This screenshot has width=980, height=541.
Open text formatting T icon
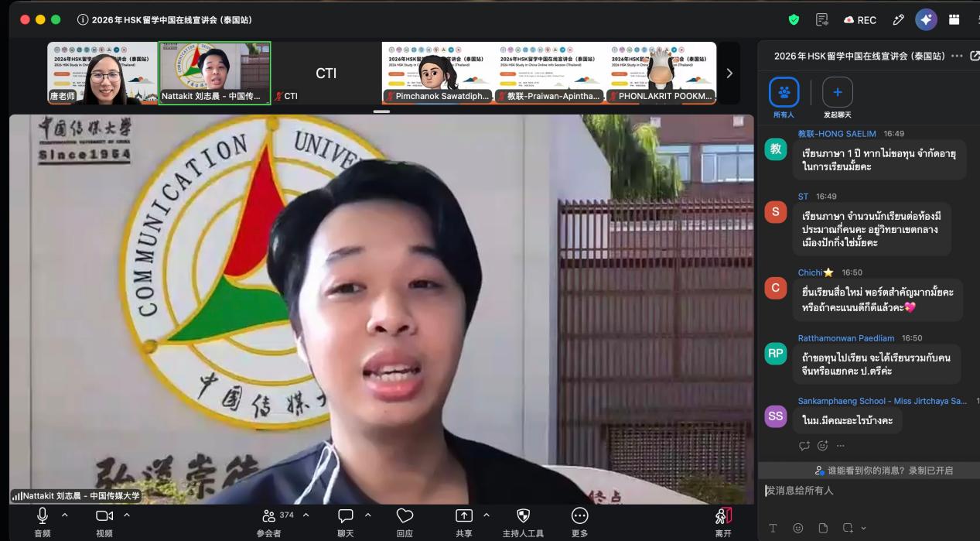pyautogui.click(x=773, y=528)
